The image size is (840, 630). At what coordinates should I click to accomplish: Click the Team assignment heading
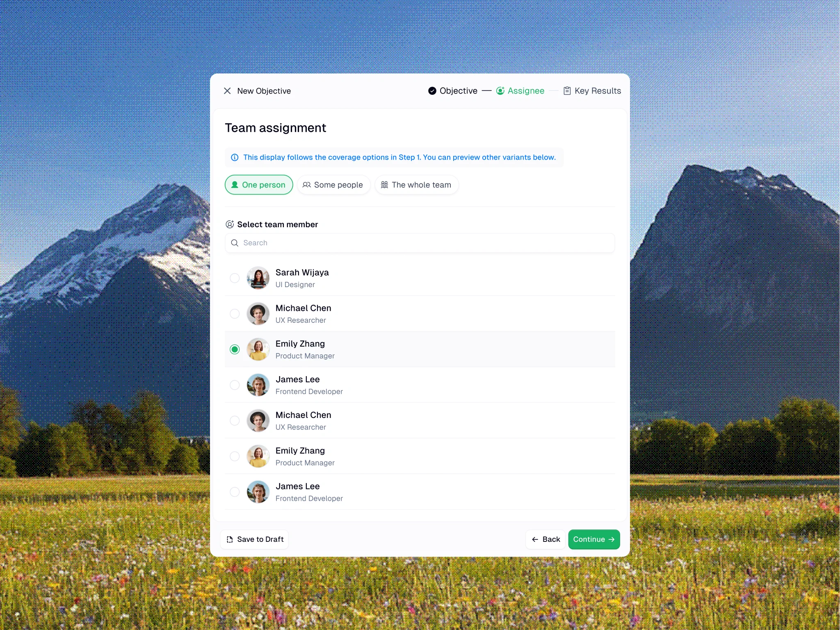[276, 128]
